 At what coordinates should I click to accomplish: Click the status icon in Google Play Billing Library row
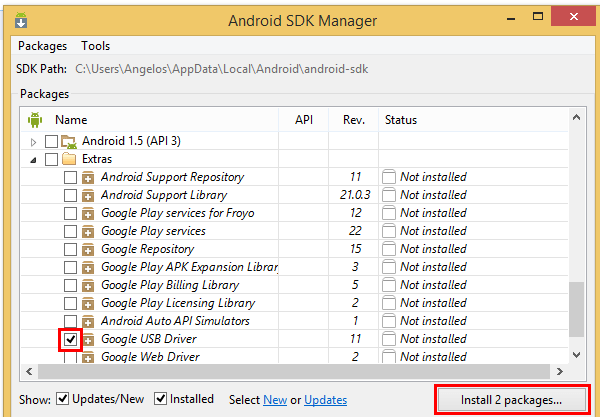point(389,285)
